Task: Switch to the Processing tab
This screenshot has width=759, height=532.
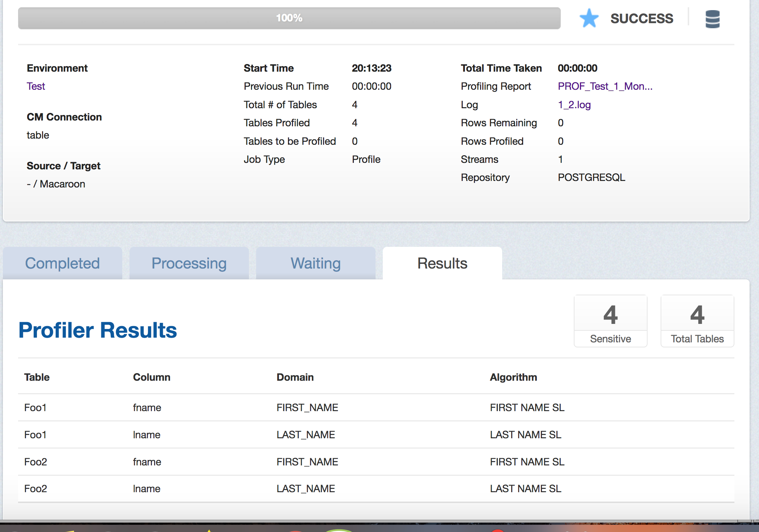Action: click(189, 263)
